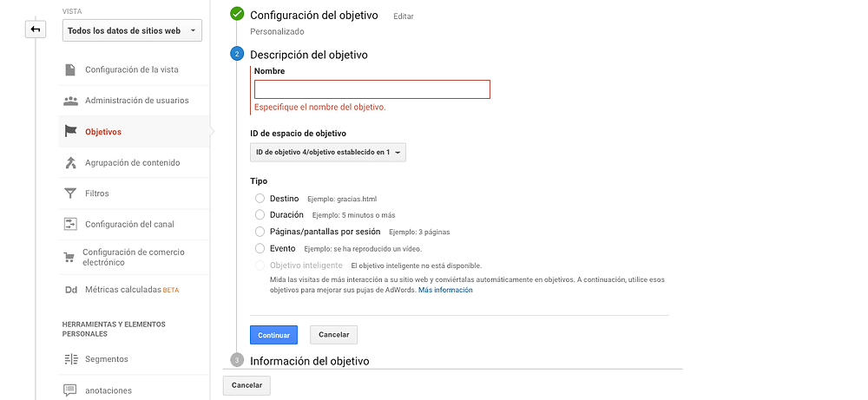Click the back arrow button
The height and width of the screenshot is (400, 868).
coord(36,30)
